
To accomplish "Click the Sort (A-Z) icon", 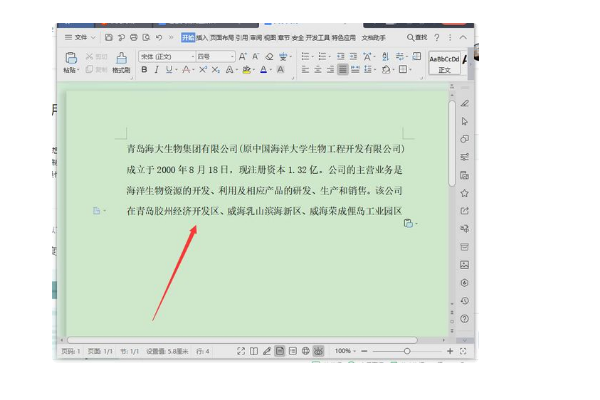I will coord(385,57).
